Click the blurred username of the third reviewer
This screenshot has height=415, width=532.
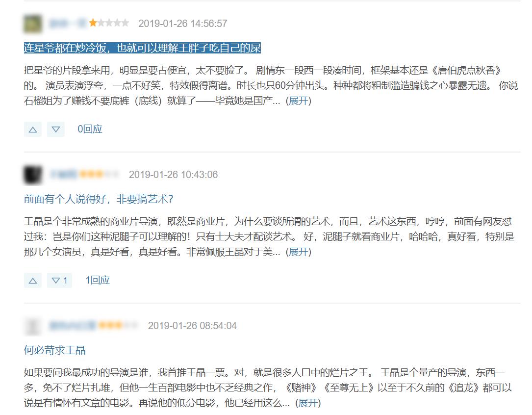(x=72, y=326)
